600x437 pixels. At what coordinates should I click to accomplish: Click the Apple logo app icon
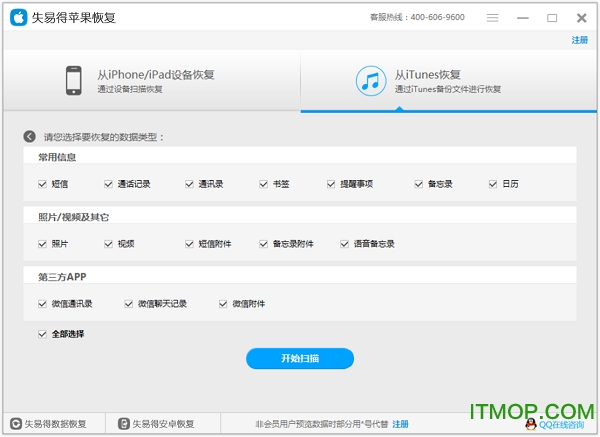[17, 17]
